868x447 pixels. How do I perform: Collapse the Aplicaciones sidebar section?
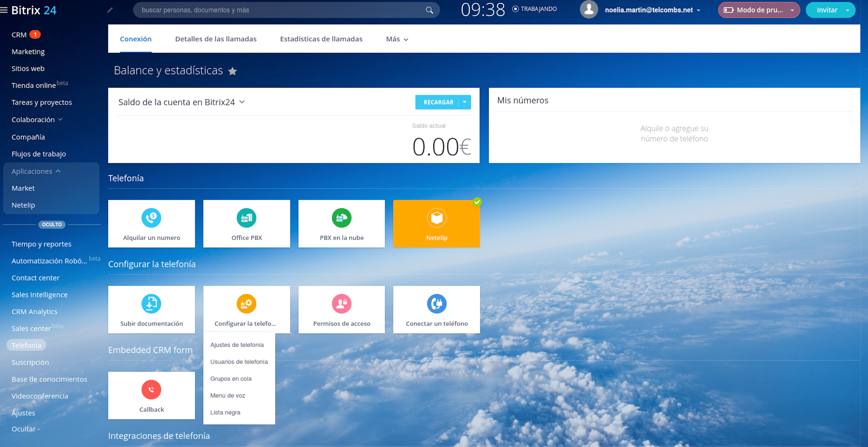click(x=36, y=171)
